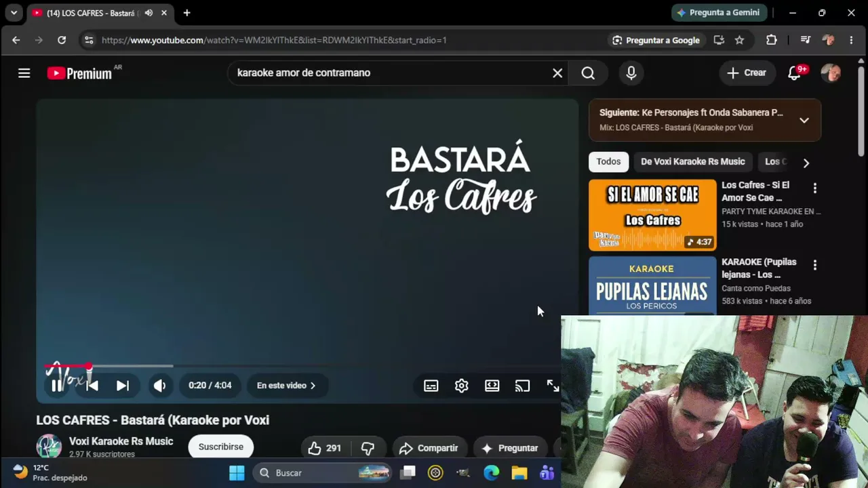The height and width of the screenshot is (488, 868).
Task: Bookmark this page with star
Action: click(740, 40)
